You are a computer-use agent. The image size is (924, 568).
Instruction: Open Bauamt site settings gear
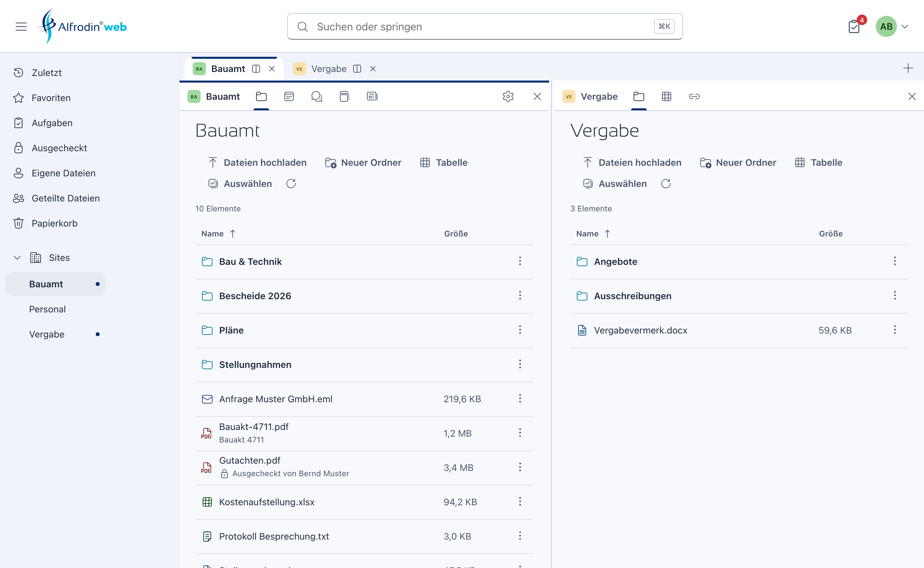coord(508,96)
